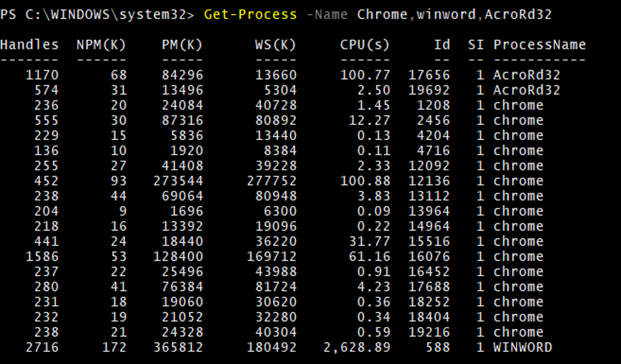Click the CPU(s) column header
Viewport: 621px width, 364px height.
[365, 45]
